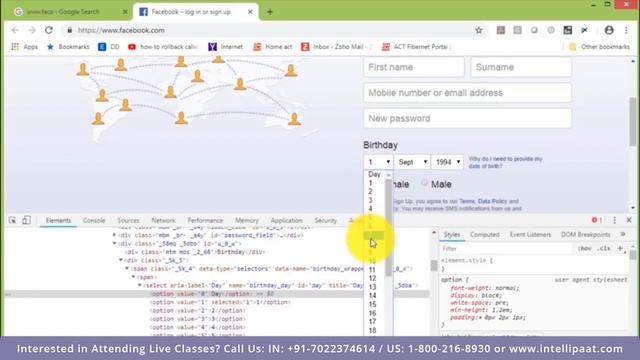Open the Chrome profile avatar menu

[x=609, y=30]
